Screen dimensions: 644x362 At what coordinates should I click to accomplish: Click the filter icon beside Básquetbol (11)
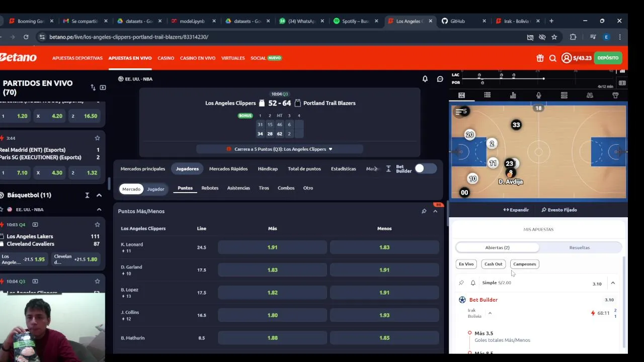pos(87,195)
